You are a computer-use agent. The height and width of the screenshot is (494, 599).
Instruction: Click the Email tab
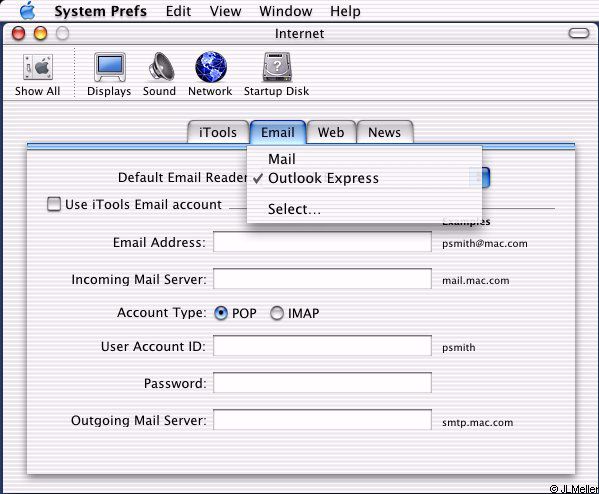[x=278, y=132]
